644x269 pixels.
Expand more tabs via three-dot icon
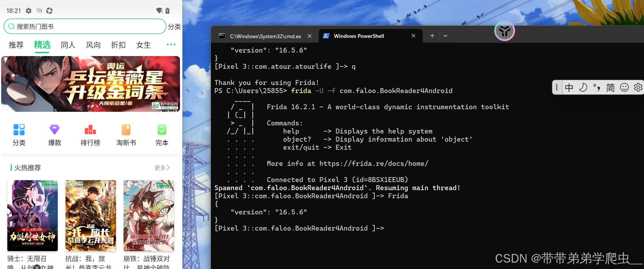(171, 44)
